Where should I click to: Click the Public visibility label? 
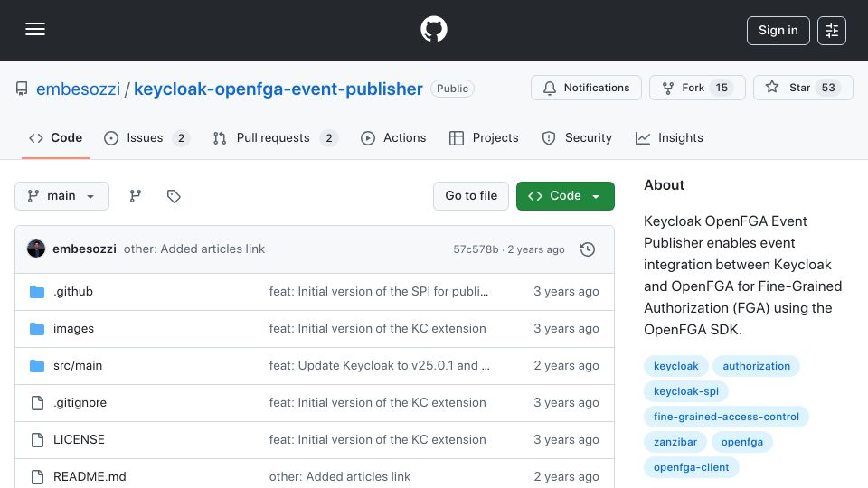pos(452,89)
